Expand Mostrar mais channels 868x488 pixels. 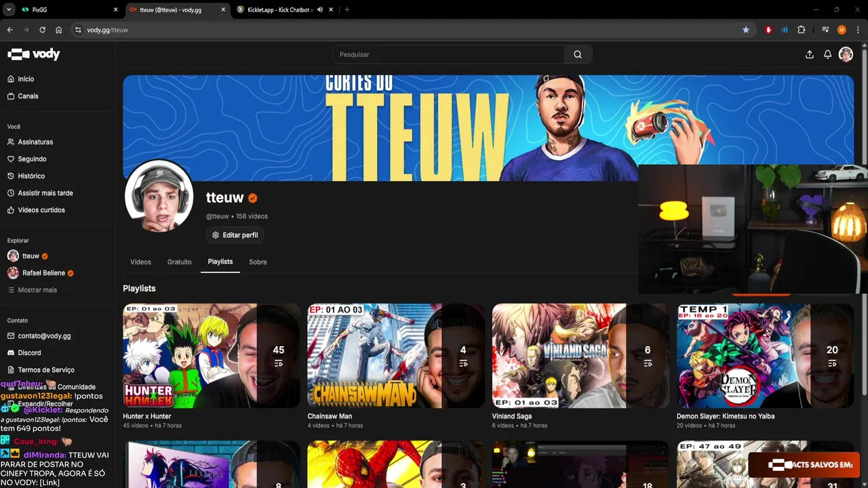[x=32, y=290]
